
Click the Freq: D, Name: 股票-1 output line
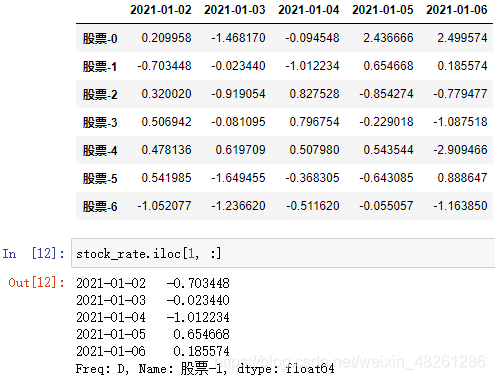tap(205, 369)
